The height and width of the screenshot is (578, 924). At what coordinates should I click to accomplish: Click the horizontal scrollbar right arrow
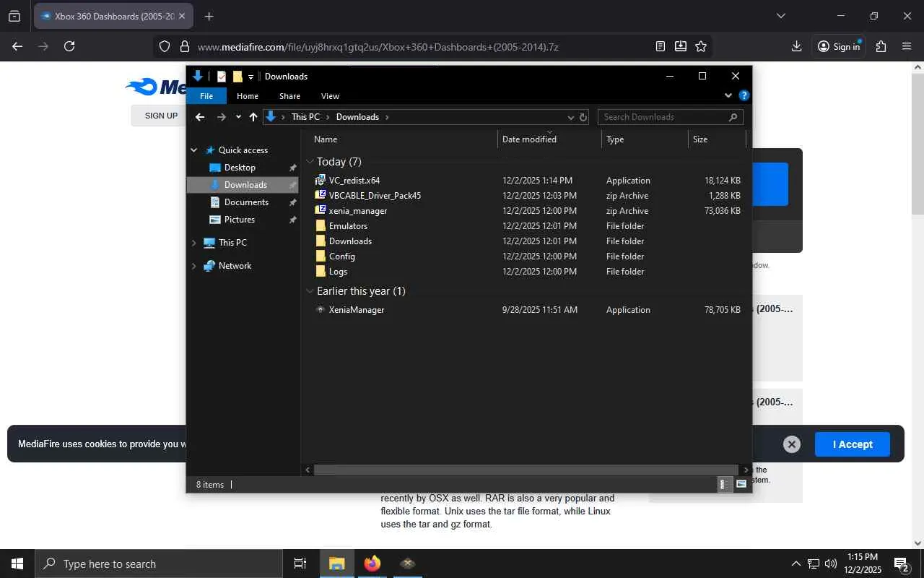(746, 470)
